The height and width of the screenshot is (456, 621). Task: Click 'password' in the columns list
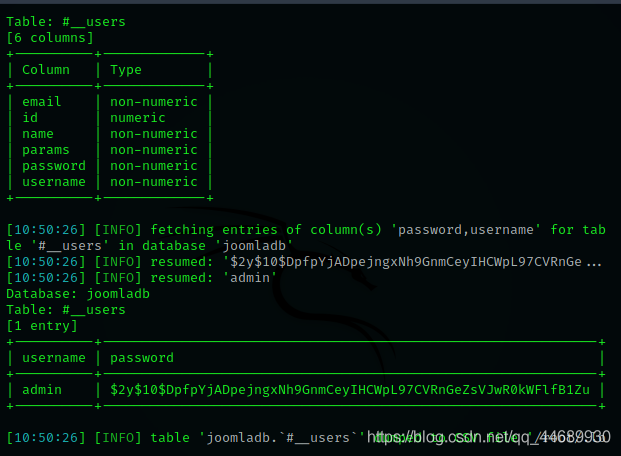[x=54, y=166]
